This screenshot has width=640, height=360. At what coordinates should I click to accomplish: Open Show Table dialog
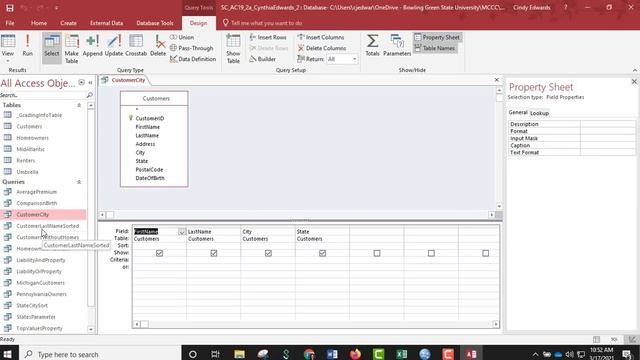233,49
